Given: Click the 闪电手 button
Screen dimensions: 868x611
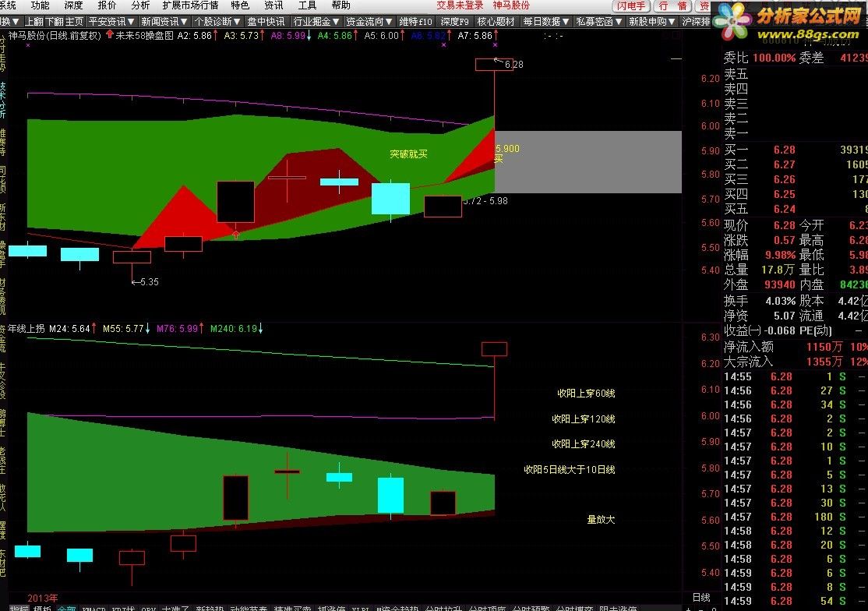Looking at the screenshot, I should [x=631, y=6].
